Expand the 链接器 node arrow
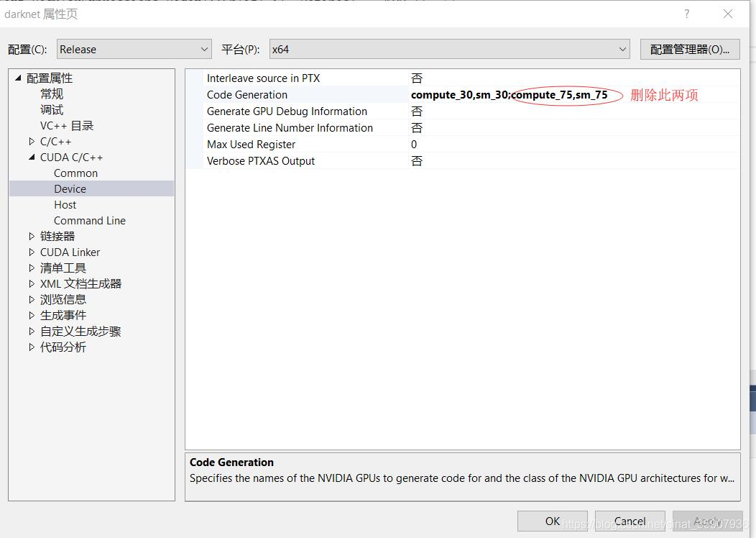The height and width of the screenshot is (538, 756). 32,236
